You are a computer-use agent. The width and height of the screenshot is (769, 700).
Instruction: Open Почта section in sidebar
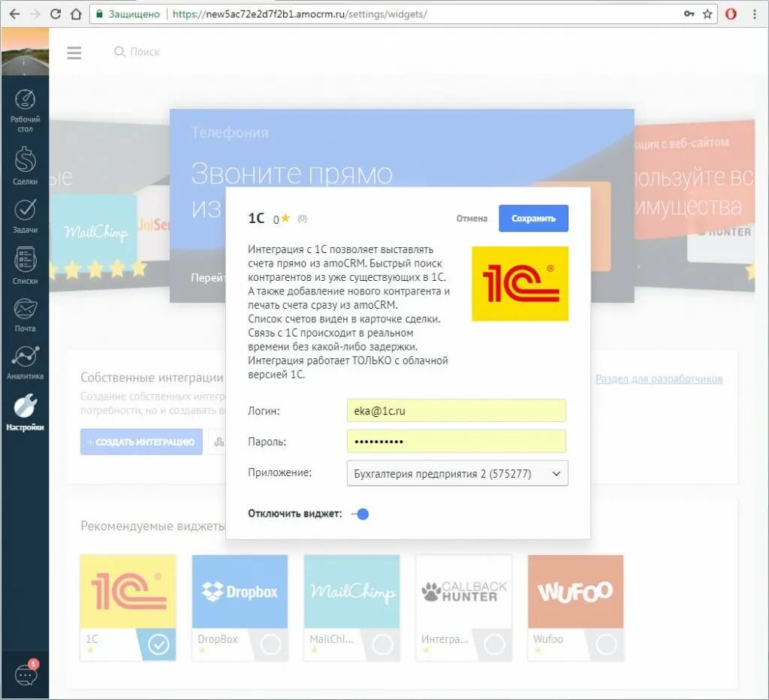tap(25, 315)
